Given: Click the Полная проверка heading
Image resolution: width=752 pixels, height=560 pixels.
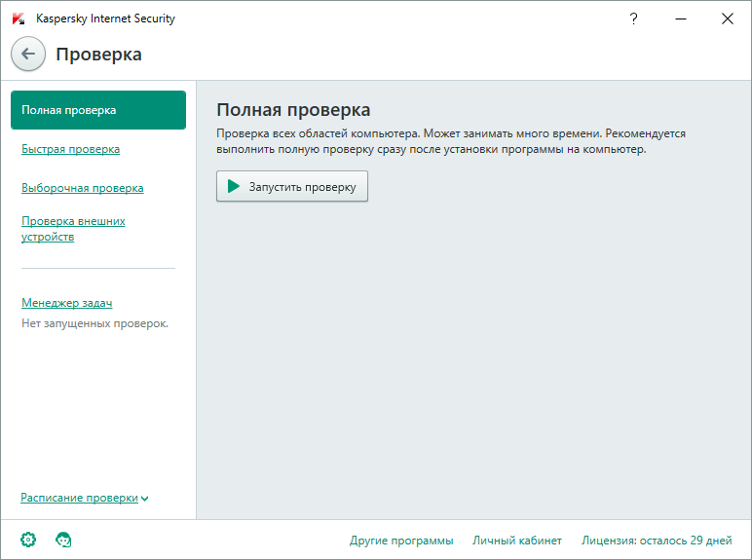Looking at the screenshot, I should click(293, 110).
